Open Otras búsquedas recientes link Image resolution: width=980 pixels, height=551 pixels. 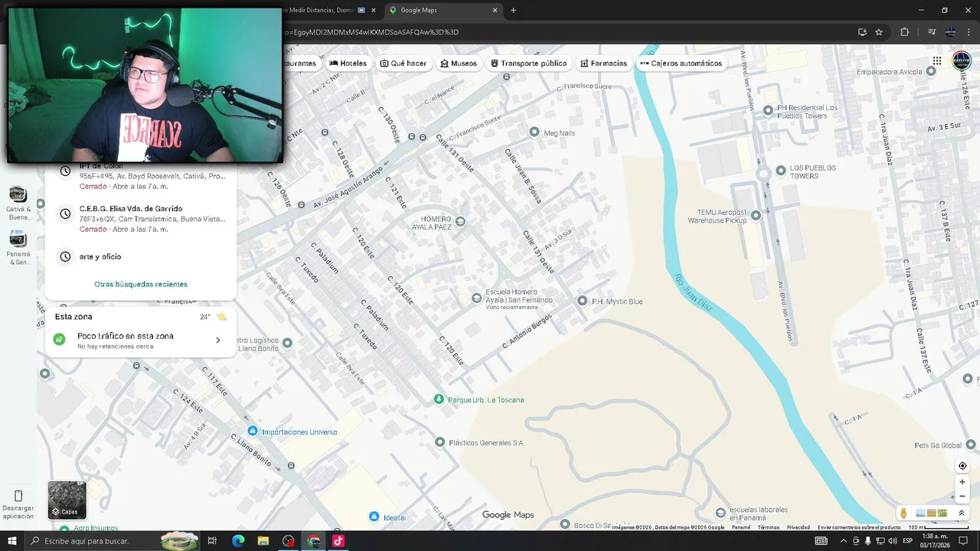(x=141, y=284)
